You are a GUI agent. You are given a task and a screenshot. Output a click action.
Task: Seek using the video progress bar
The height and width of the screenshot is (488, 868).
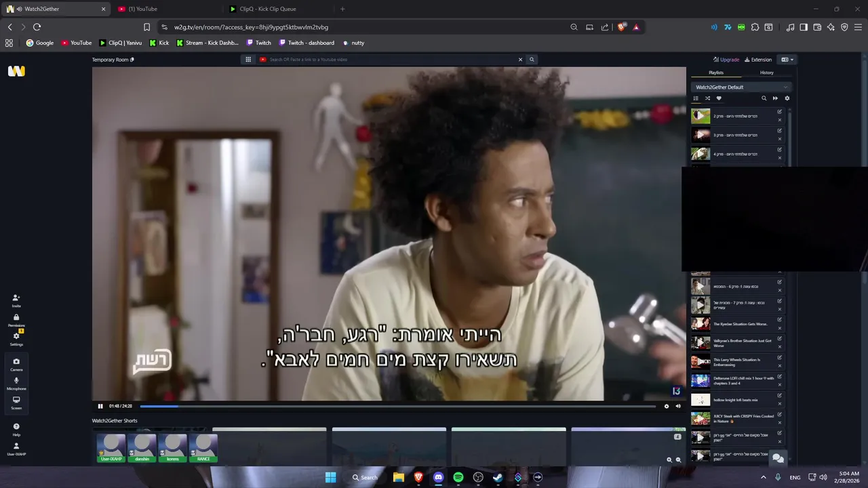click(x=397, y=406)
